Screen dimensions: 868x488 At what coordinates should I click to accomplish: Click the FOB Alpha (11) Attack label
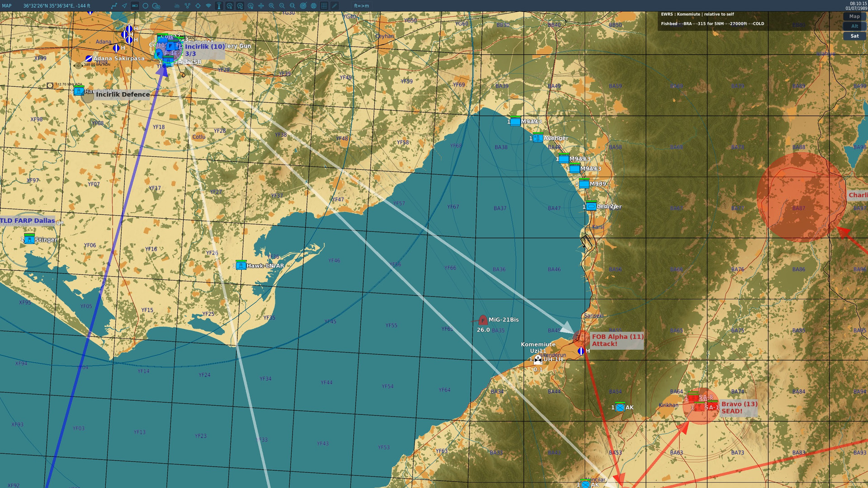coord(617,340)
